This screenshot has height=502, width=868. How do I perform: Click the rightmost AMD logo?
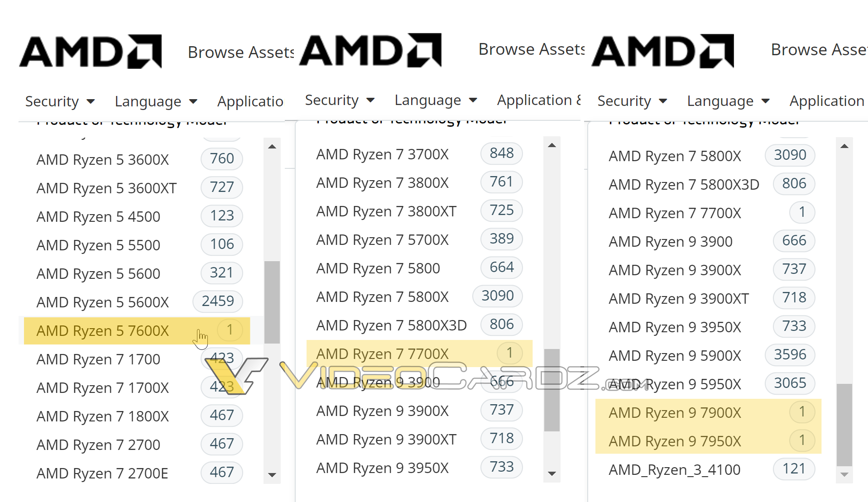662,51
